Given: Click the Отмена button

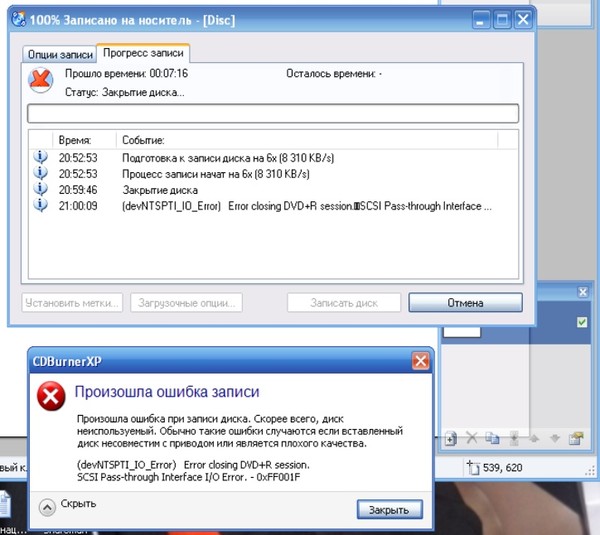Looking at the screenshot, I should coord(465,303).
